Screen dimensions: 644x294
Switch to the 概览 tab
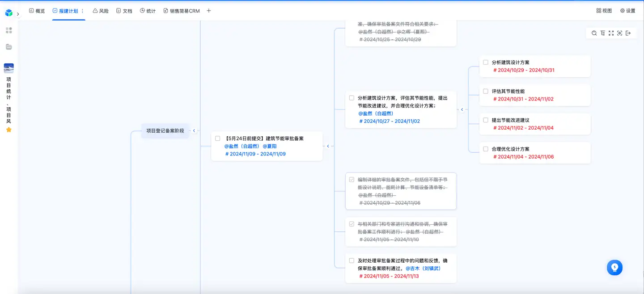point(37,11)
